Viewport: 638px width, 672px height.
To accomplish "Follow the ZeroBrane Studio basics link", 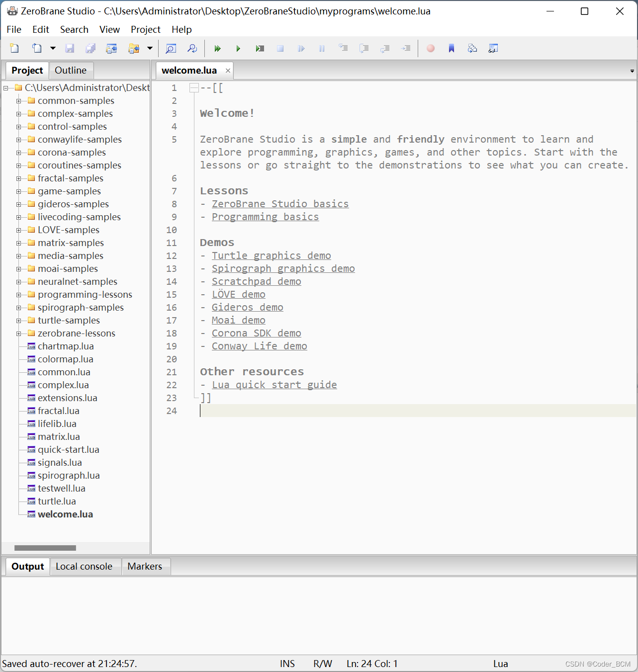I will pyautogui.click(x=280, y=204).
